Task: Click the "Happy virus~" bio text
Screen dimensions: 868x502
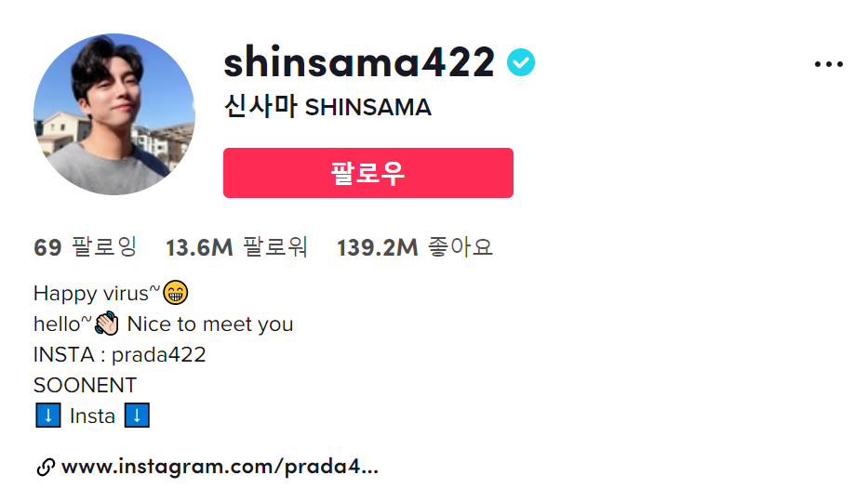Action: [97, 294]
